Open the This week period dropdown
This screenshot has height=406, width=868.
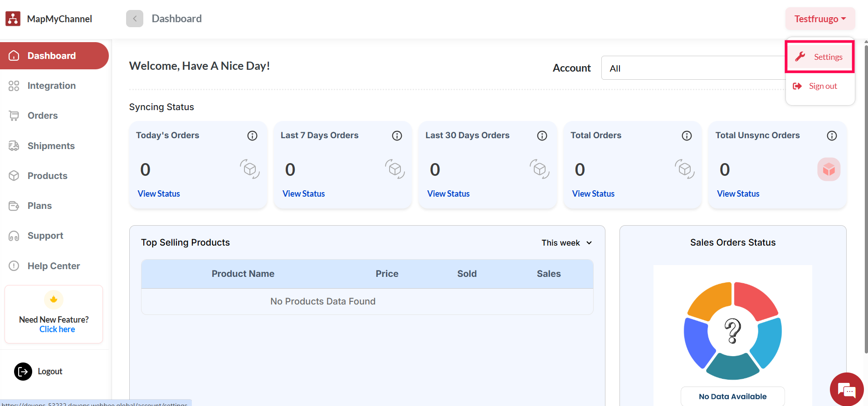pyautogui.click(x=566, y=243)
